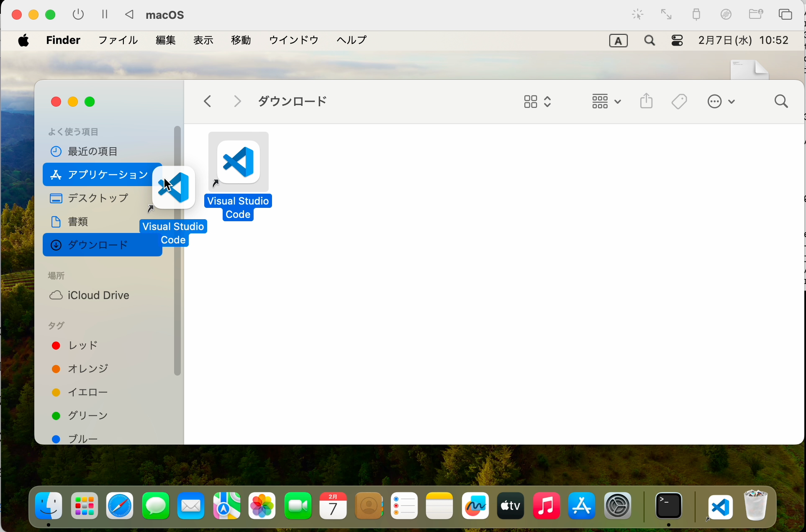
Task: Open the share icon in Finder toolbar
Action: (646, 101)
